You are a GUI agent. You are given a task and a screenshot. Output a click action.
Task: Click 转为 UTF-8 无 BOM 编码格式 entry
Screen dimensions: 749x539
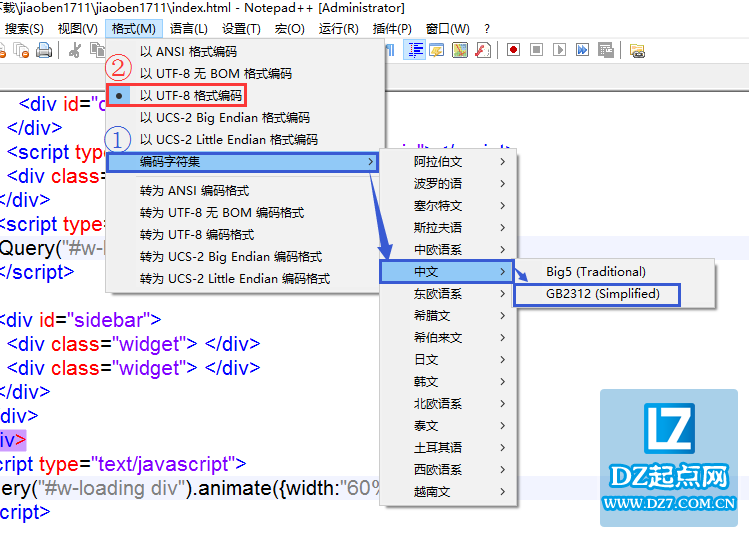point(245,213)
